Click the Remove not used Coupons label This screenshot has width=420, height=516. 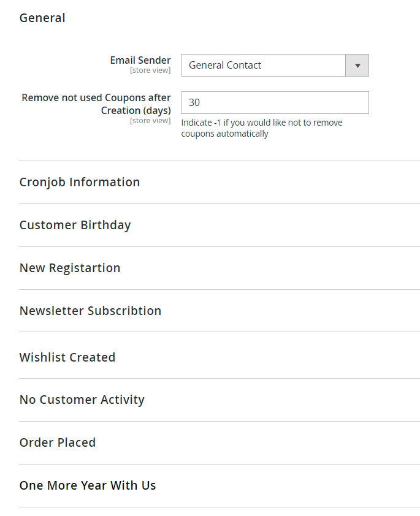click(x=96, y=98)
